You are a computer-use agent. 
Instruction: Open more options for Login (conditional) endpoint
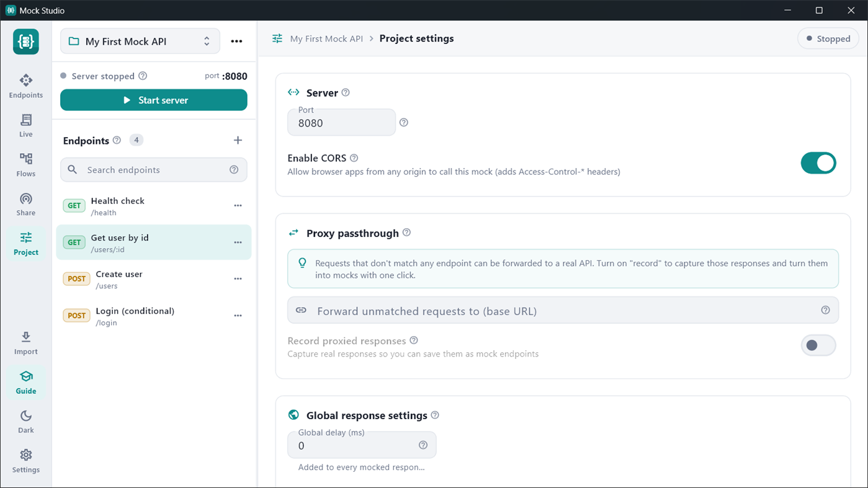pos(238,316)
